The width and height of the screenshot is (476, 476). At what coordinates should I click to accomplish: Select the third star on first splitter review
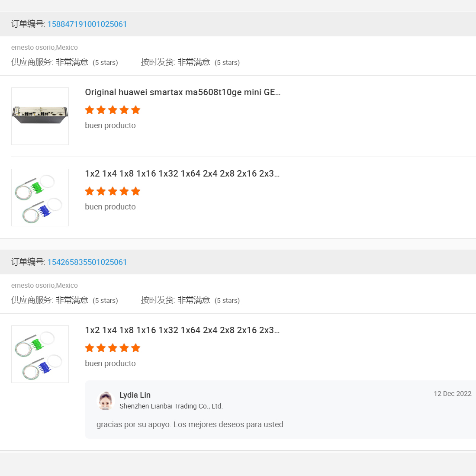113,191
